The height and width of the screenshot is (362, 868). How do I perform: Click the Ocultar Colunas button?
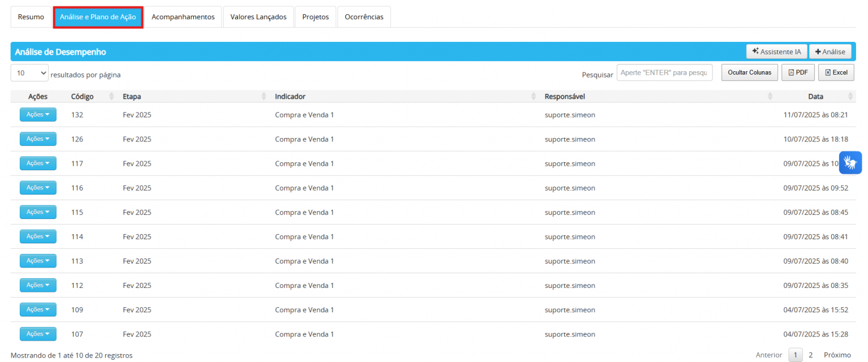pyautogui.click(x=749, y=72)
